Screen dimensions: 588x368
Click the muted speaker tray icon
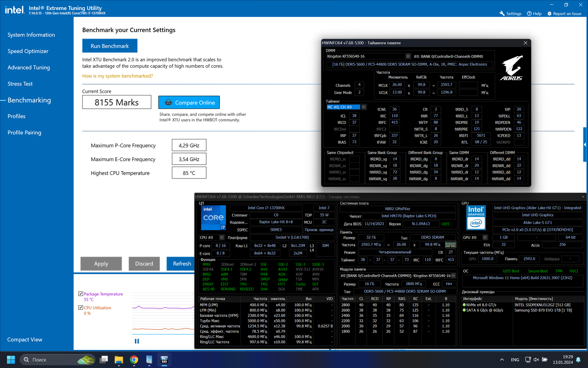point(536,359)
